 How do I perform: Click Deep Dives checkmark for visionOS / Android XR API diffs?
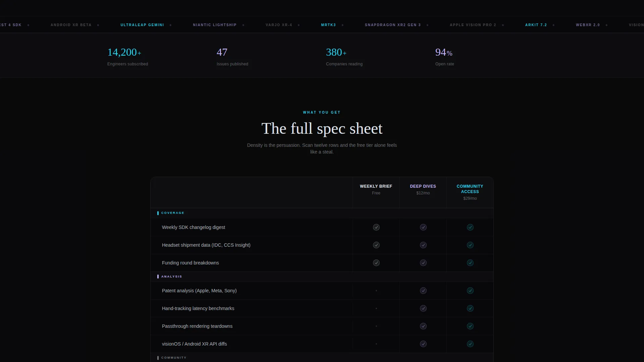pos(423,344)
